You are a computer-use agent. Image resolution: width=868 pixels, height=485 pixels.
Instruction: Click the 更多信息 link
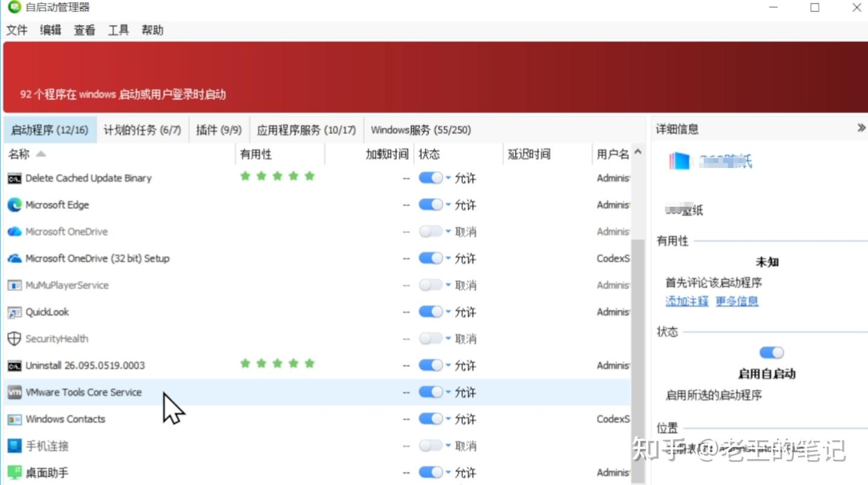(x=737, y=301)
